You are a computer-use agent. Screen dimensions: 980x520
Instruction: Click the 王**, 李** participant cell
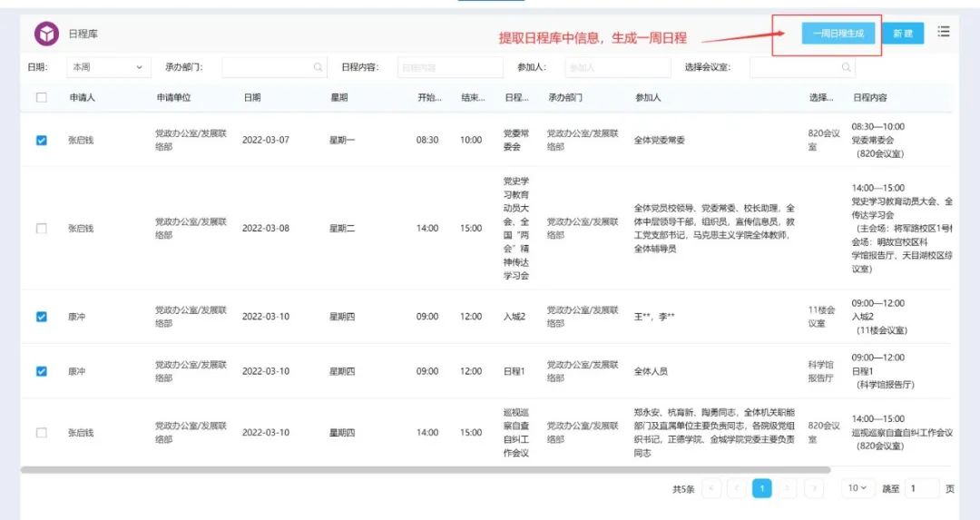click(x=654, y=317)
